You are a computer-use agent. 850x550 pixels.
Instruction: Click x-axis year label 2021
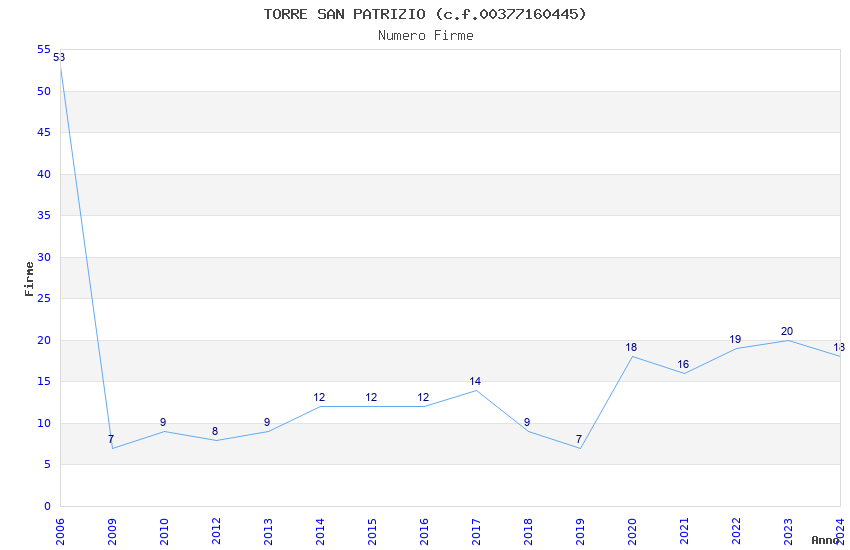pos(685,532)
